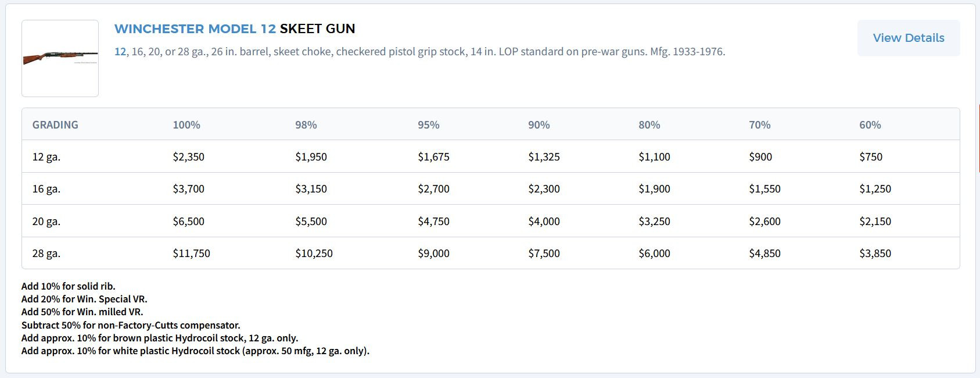Click the non-Factory-Cutts compensator note

pyautogui.click(x=131, y=325)
